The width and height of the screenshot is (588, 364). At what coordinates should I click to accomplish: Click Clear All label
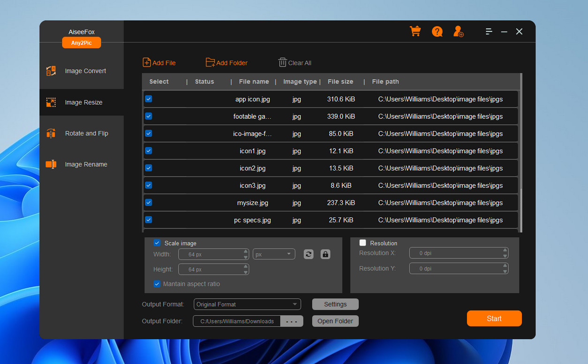[300, 63]
